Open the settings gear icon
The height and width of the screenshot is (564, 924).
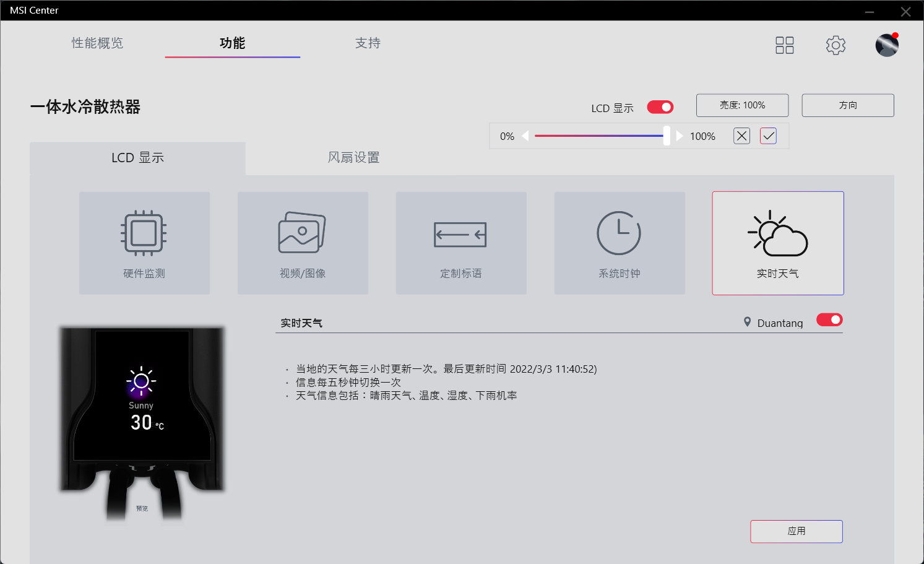835,45
